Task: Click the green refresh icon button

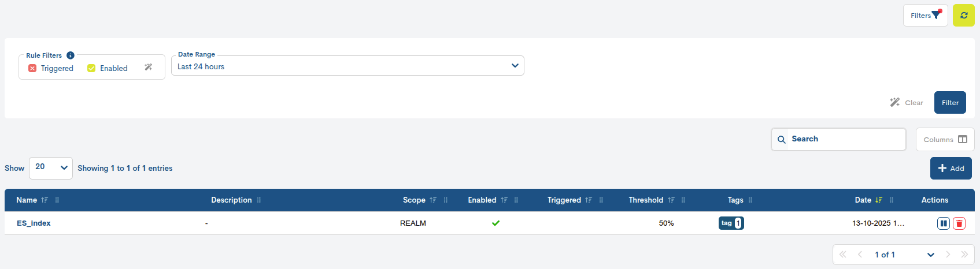Action: coord(963,16)
